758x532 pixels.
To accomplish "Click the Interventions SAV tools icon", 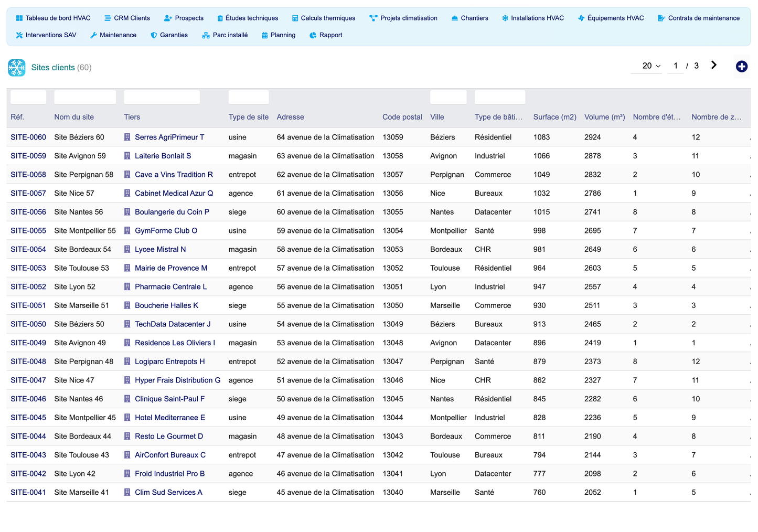I will coord(19,35).
